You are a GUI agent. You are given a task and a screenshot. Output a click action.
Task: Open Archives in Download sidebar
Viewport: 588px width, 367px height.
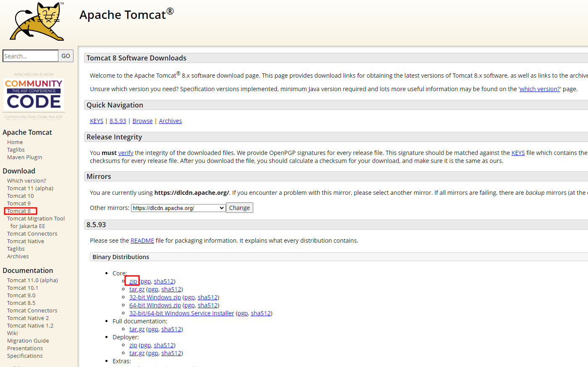coord(18,257)
